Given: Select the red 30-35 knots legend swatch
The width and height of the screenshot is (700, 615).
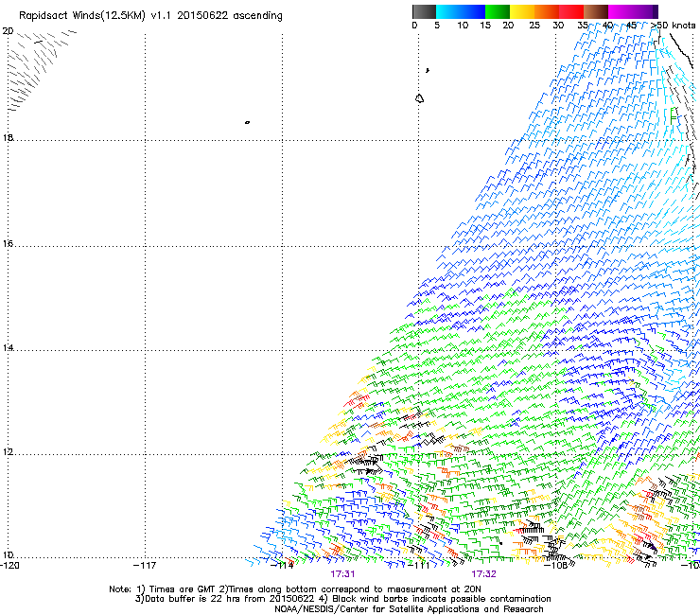Looking at the screenshot, I should point(571,11).
